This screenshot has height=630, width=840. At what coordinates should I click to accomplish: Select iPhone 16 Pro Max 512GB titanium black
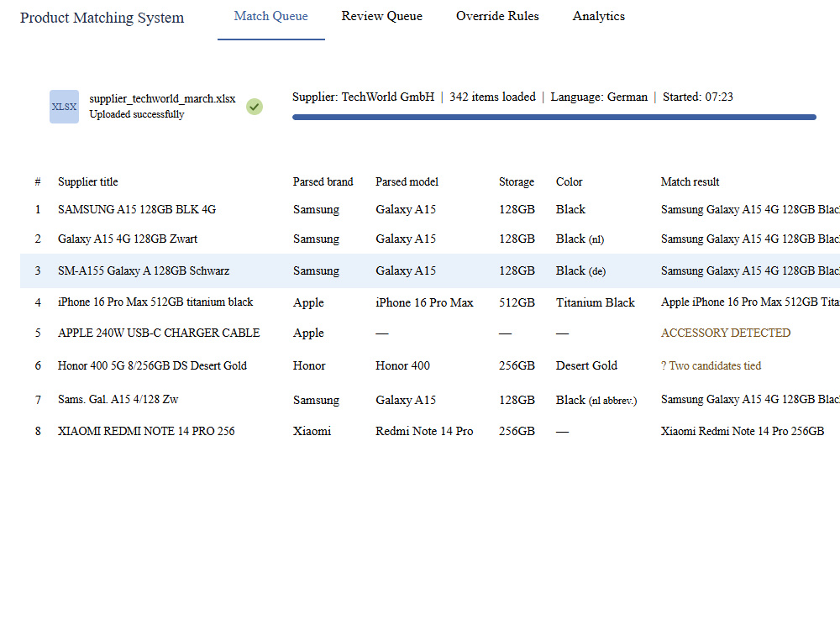(x=430, y=302)
